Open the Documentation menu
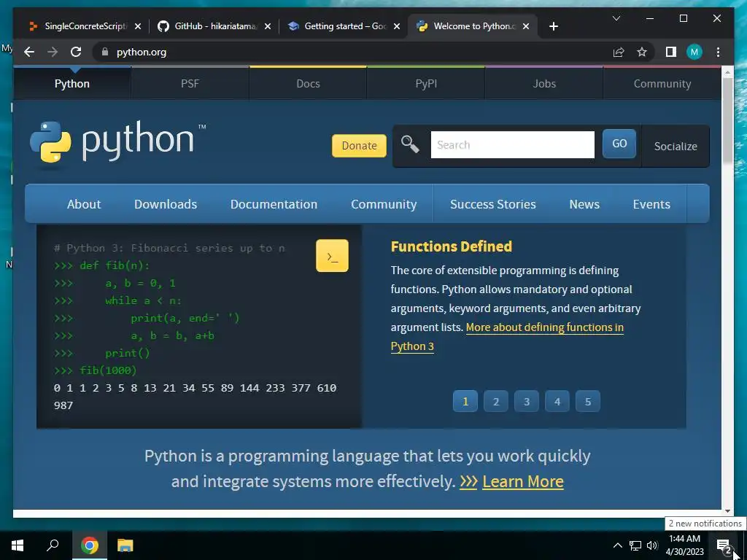The width and height of the screenshot is (747, 560). click(274, 204)
